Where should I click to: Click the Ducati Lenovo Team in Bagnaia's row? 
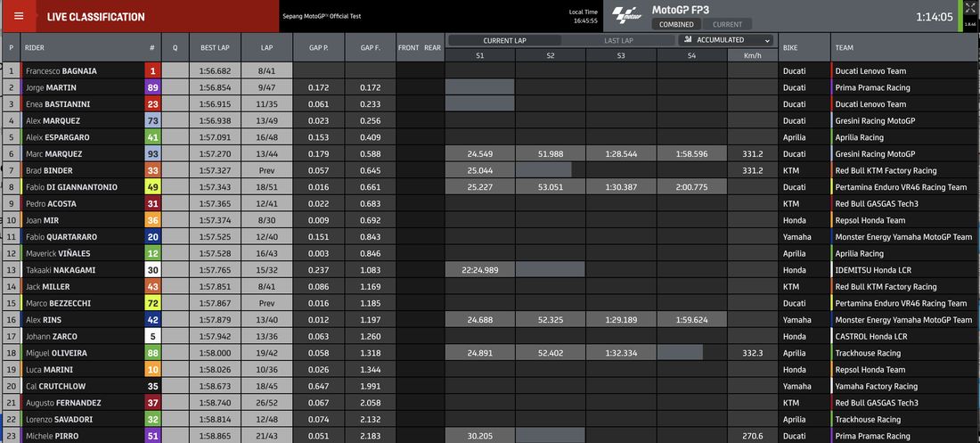(x=870, y=71)
